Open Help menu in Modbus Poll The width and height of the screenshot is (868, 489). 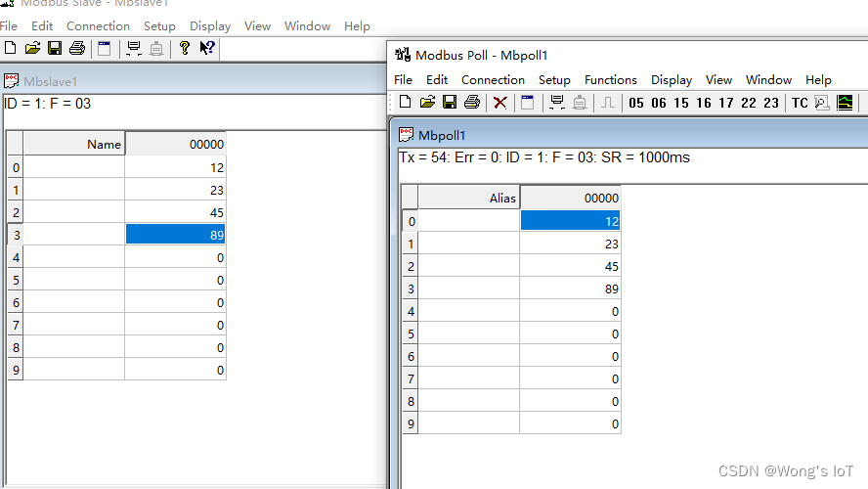click(818, 80)
